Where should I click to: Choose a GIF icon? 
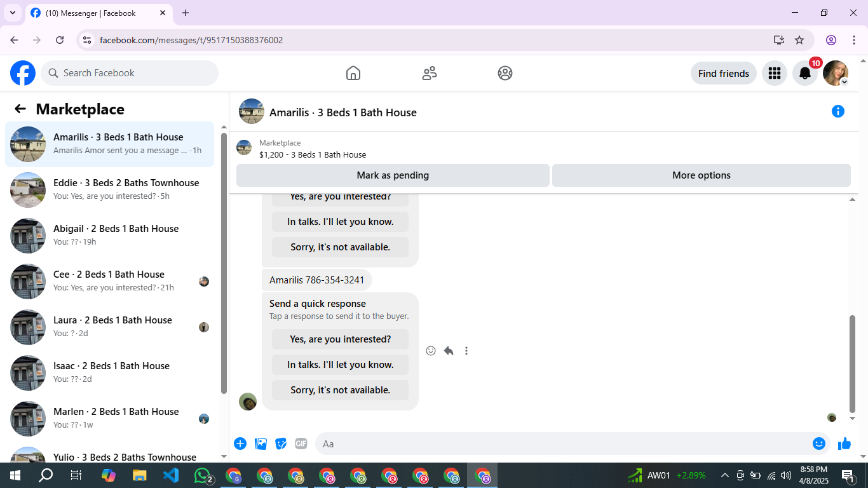[x=301, y=444]
